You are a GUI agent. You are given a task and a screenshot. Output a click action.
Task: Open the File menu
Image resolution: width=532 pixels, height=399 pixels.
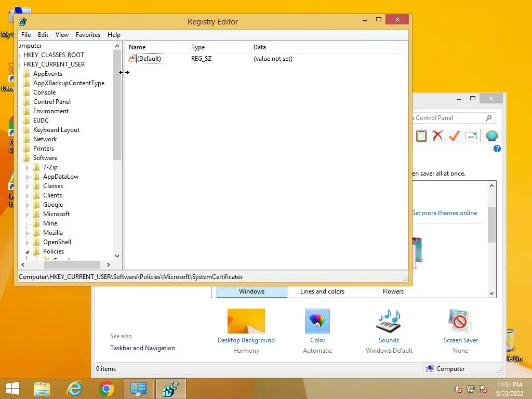click(26, 35)
